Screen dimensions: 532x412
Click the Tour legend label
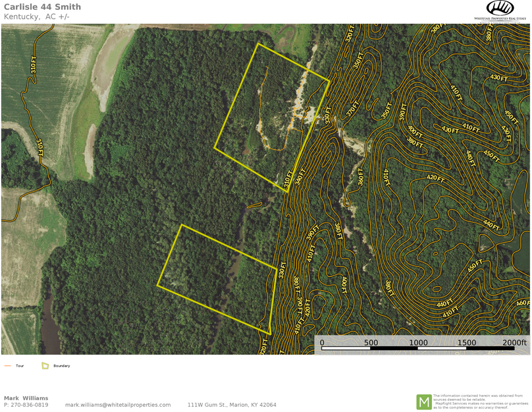[x=20, y=365]
